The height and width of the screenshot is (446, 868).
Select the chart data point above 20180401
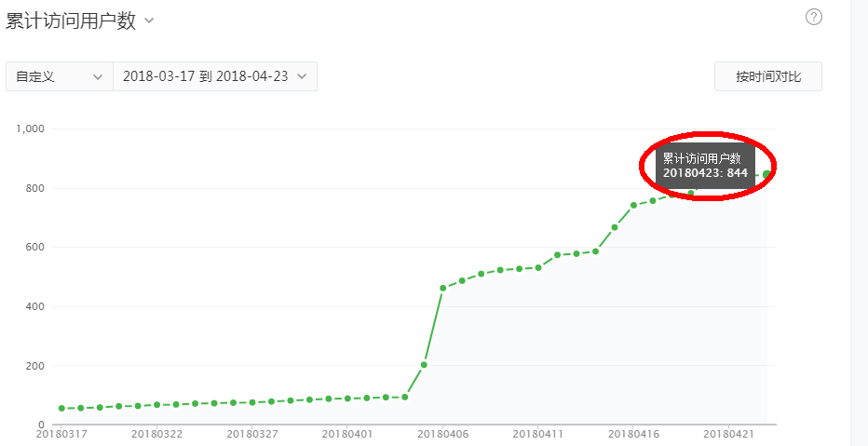(347, 399)
